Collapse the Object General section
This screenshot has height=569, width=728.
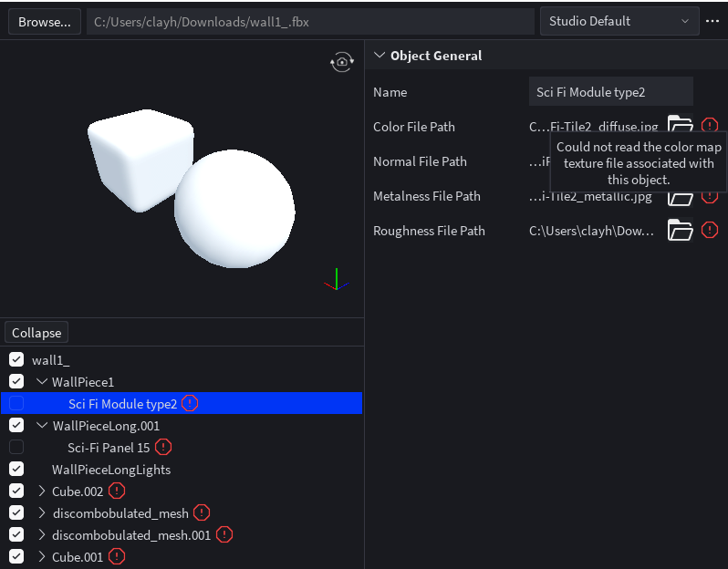click(380, 56)
